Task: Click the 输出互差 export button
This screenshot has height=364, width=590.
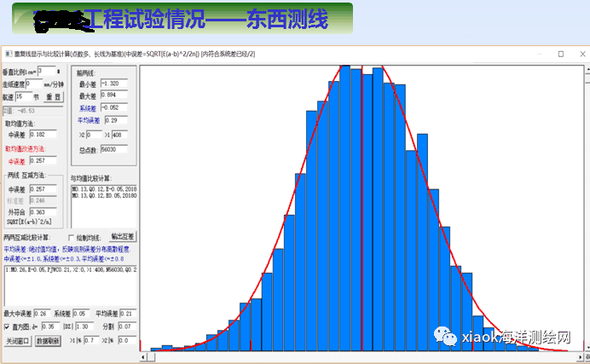Action: (x=123, y=236)
